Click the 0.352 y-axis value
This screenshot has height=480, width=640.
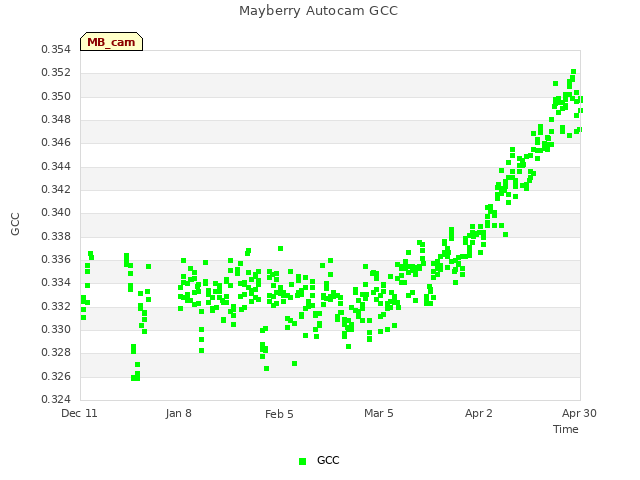(56, 73)
